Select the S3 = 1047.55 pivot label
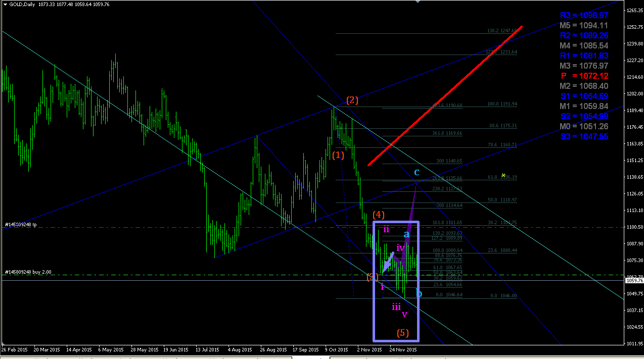Screen dimensions: 644x359 point(584,136)
